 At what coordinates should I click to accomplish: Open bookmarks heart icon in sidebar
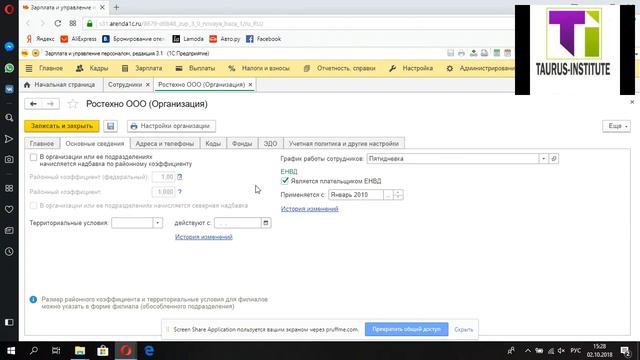click(9, 209)
